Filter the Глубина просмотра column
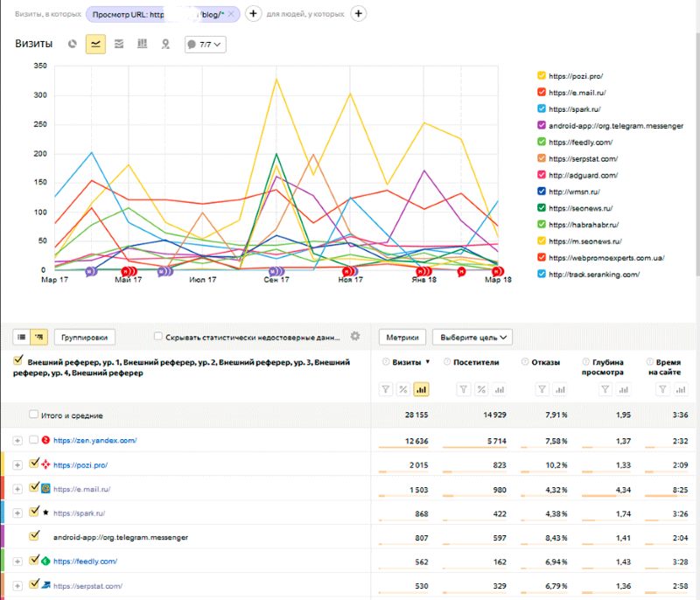Viewport: 700px width, 600px height. pos(605,389)
